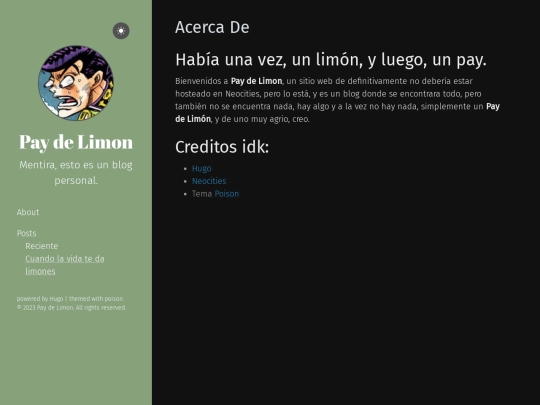The image size is (540, 405).
Task: Click the Hugo link in sidebar footer
Action: [x=56, y=299]
